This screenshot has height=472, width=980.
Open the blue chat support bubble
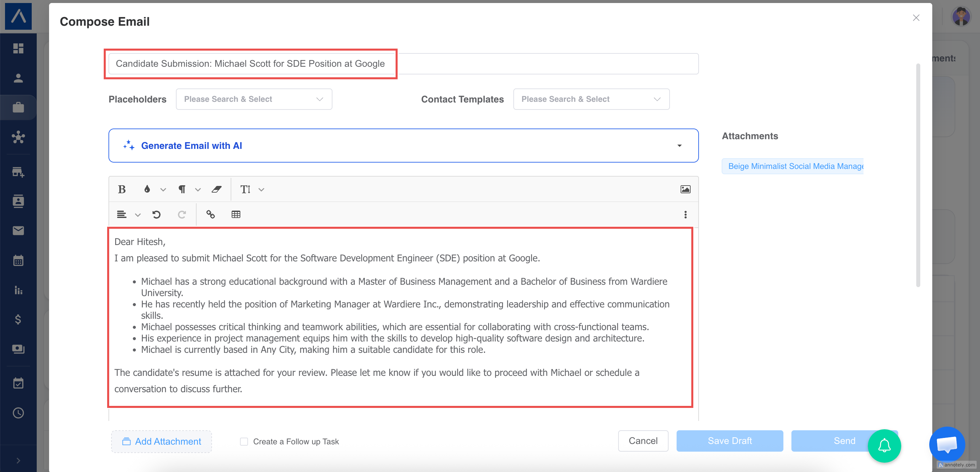[947, 444]
